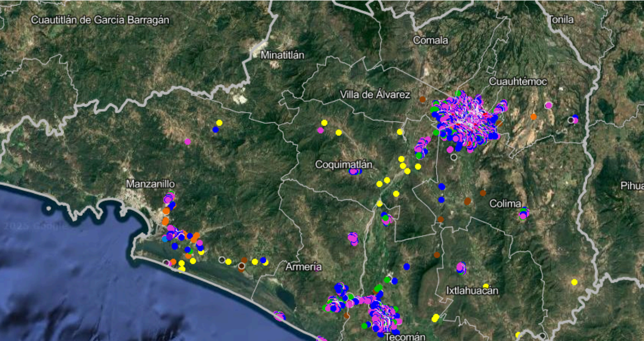The image size is (644, 341).
Task: Click the Minatitlán place label
Action: [x=282, y=55]
